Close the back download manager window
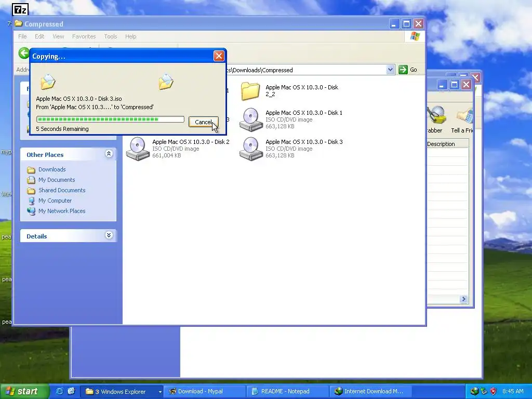 coord(466,85)
